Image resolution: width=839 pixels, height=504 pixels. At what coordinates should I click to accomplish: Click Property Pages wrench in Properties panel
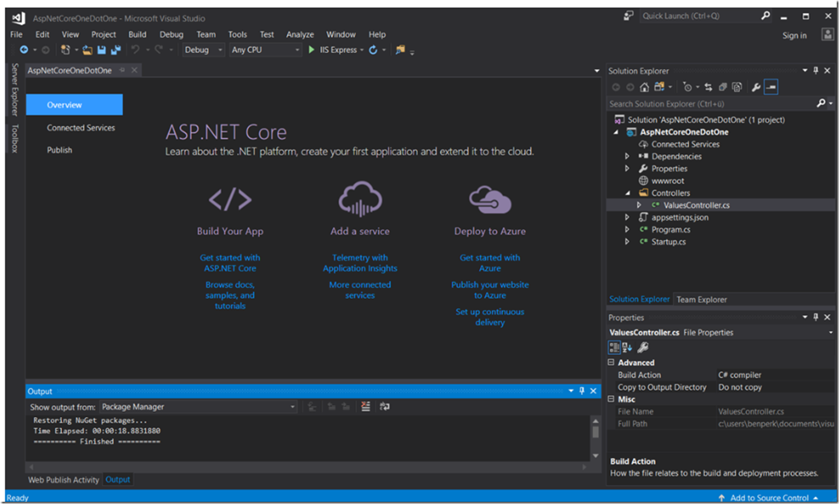643,347
